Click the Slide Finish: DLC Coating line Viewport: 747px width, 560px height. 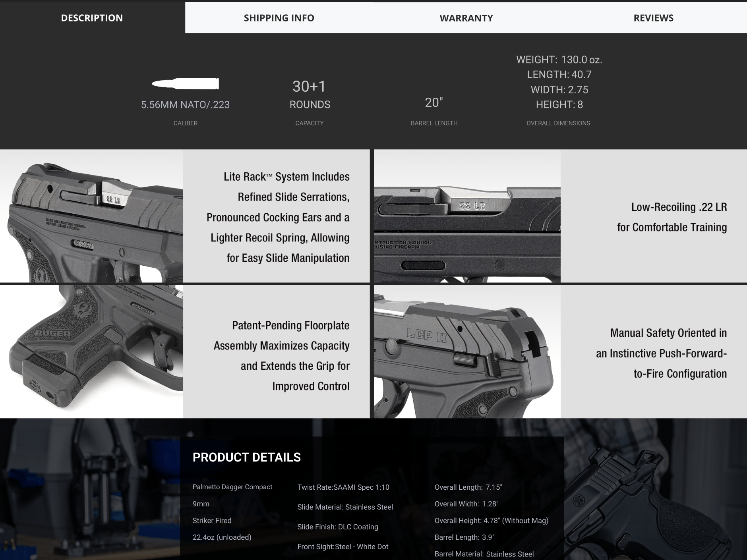(338, 527)
